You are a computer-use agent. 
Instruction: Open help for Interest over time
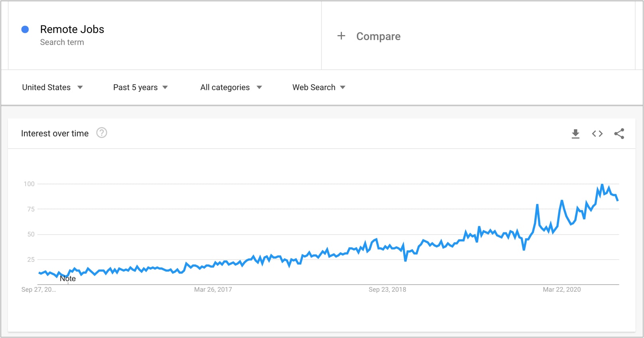point(102,133)
